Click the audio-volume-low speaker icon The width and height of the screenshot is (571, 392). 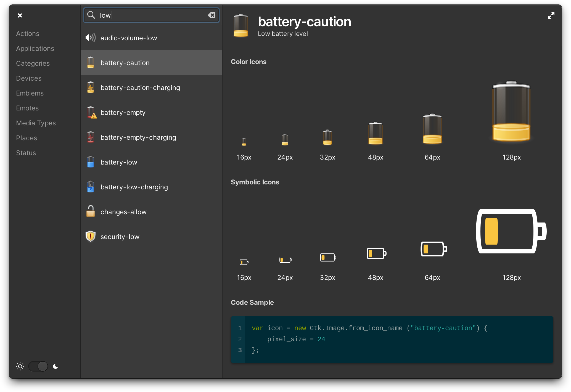point(91,38)
